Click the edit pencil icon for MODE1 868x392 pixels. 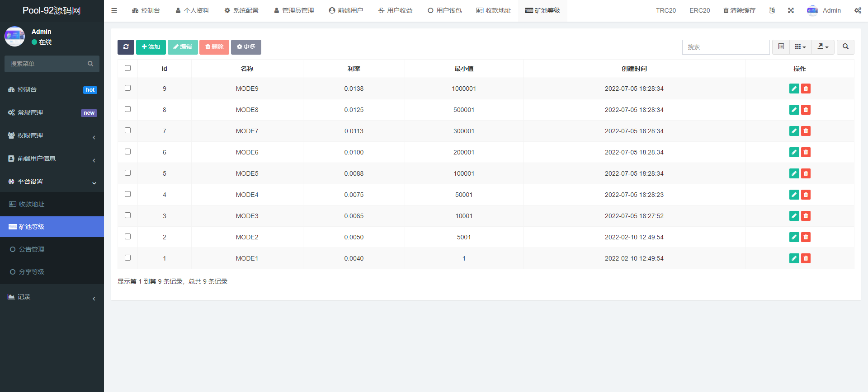click(794, 258)
